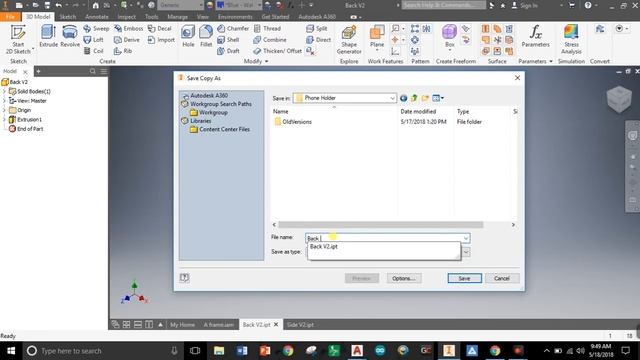Choose the Derive tool
Image resolution: width=640 pixels, height=360 pixels.
click(x=127, y=40)
